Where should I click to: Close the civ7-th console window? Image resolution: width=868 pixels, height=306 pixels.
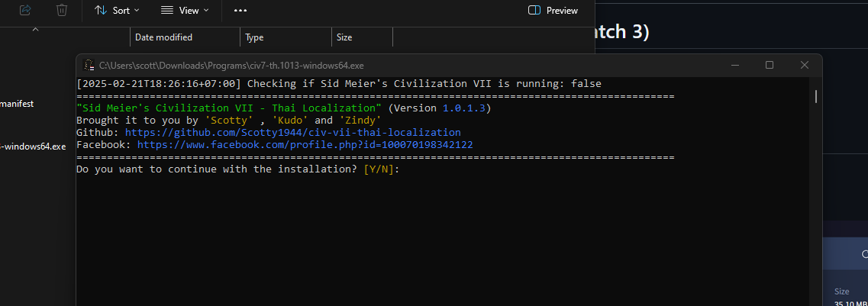tap(805, 65)
